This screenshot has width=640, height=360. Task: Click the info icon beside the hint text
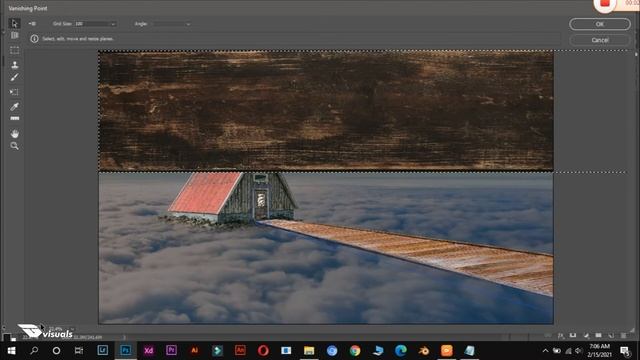point(34,39)
